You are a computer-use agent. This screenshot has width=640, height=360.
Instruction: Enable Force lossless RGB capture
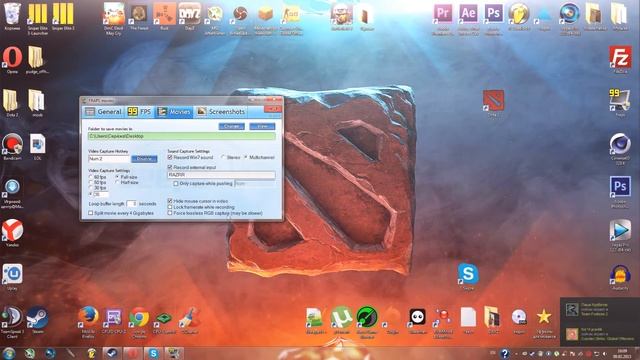point(170,213)
